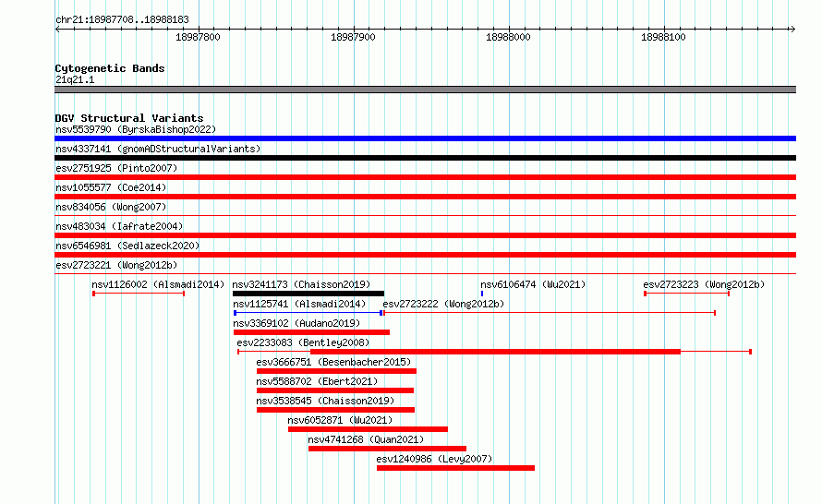Click the red nsv6052871 variant bar
The image size is (822, 504).
[x=368, y=429]
